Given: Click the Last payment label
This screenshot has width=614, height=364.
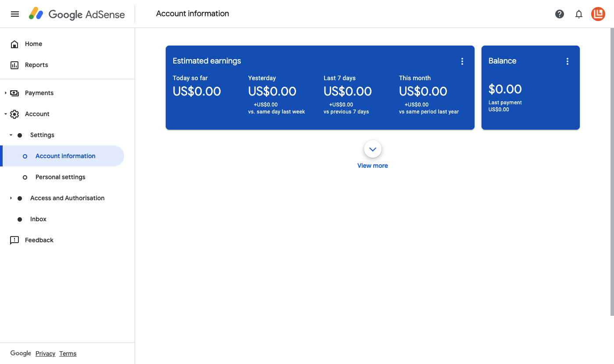Looking at the screenshot, I should pos(505,102).
